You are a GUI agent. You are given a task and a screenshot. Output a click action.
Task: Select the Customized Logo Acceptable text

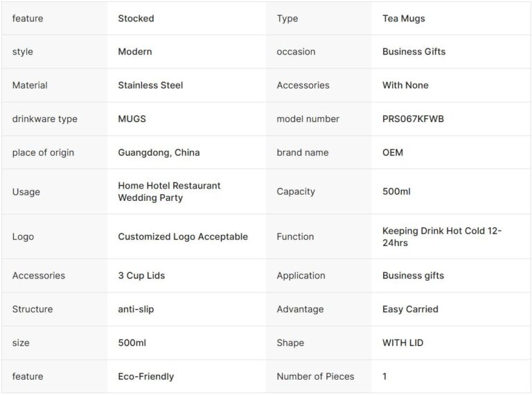point(182,236)
